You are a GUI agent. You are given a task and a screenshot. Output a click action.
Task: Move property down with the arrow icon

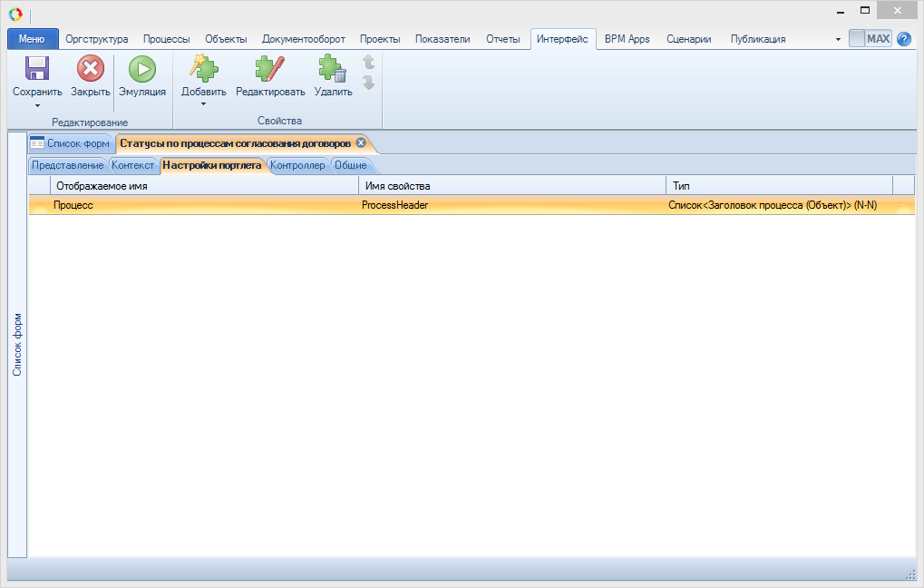tap(368, 83)
